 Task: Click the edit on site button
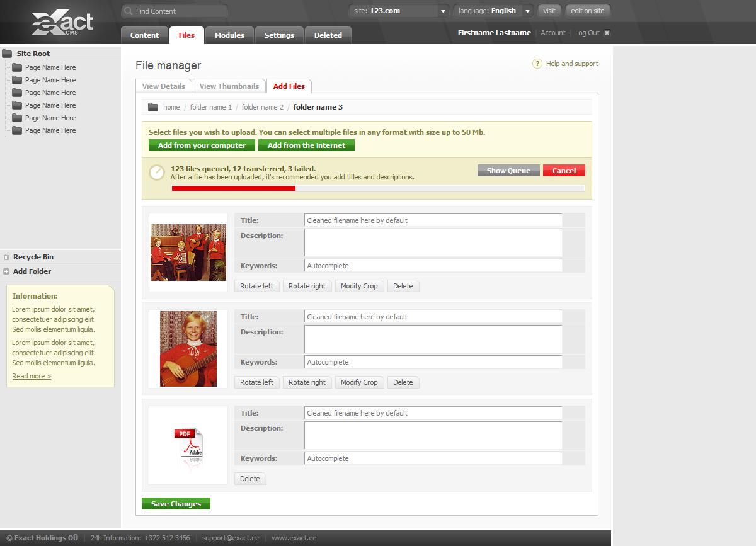pyautogui.click(x=588, y=11)
